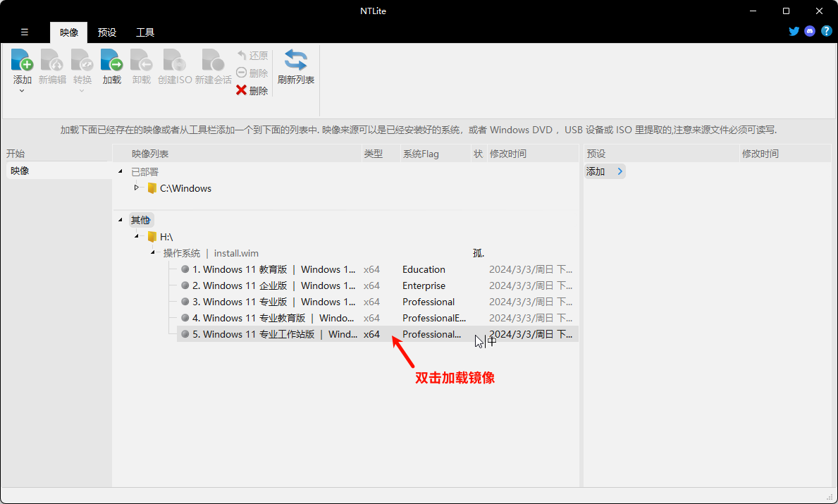Select row 4. Windows 11 专业教育版
The width and height of the screenshot is (838, 504).
377,317
